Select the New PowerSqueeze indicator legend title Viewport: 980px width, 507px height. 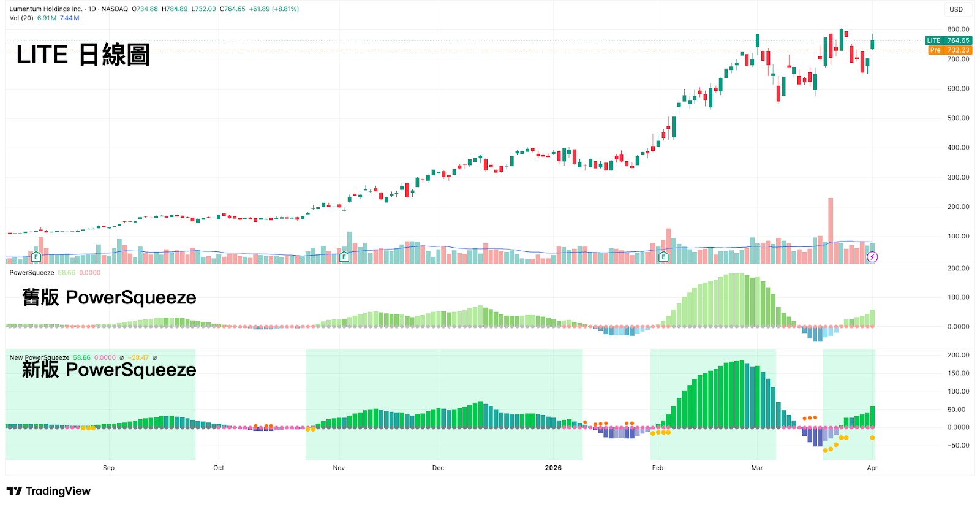point(39,358)
